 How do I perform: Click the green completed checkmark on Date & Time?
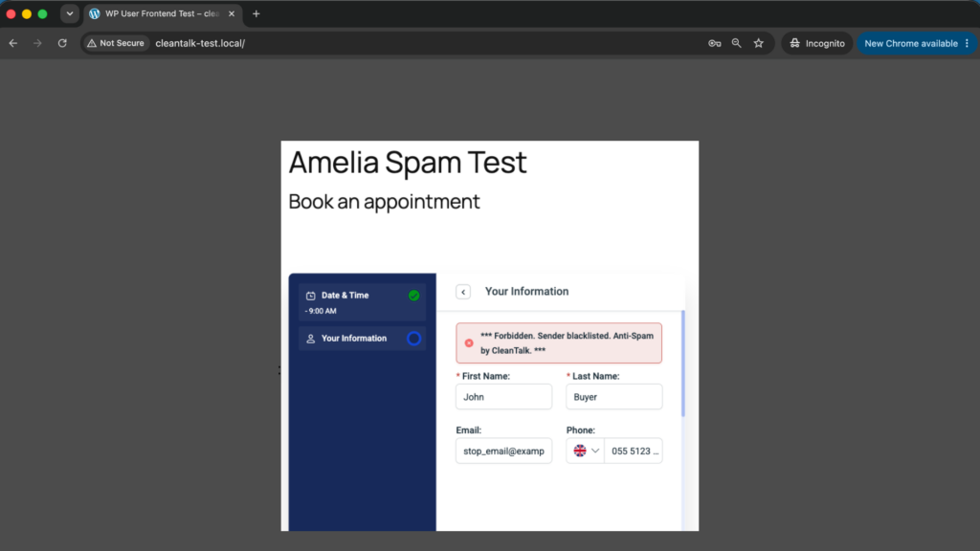(x=413, y=296)
